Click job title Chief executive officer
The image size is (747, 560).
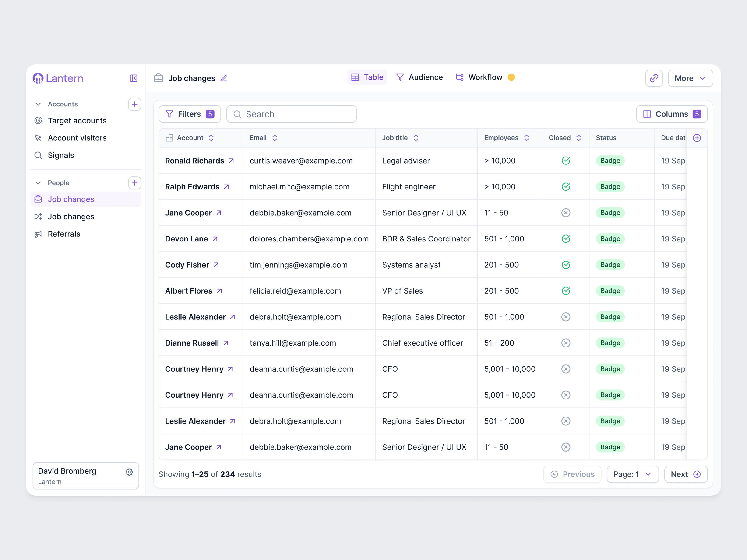(x=422, y=343)
